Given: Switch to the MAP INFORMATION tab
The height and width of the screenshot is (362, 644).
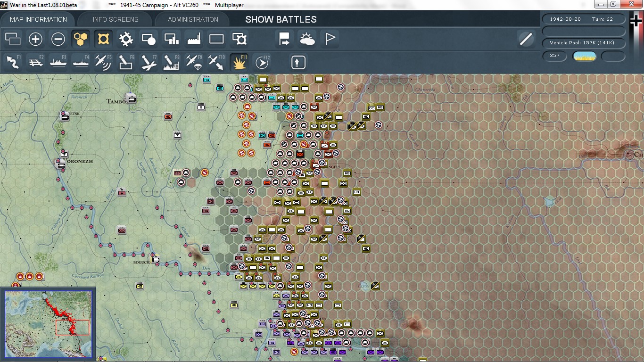Looking at the screenshot, I should 39,19.
